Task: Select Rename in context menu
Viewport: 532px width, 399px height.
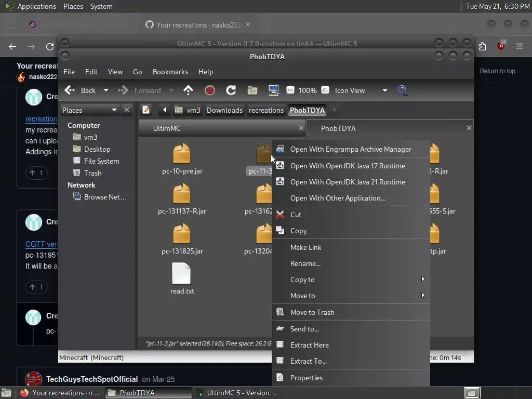Action: pyautogui.click(x=351, y=263)
